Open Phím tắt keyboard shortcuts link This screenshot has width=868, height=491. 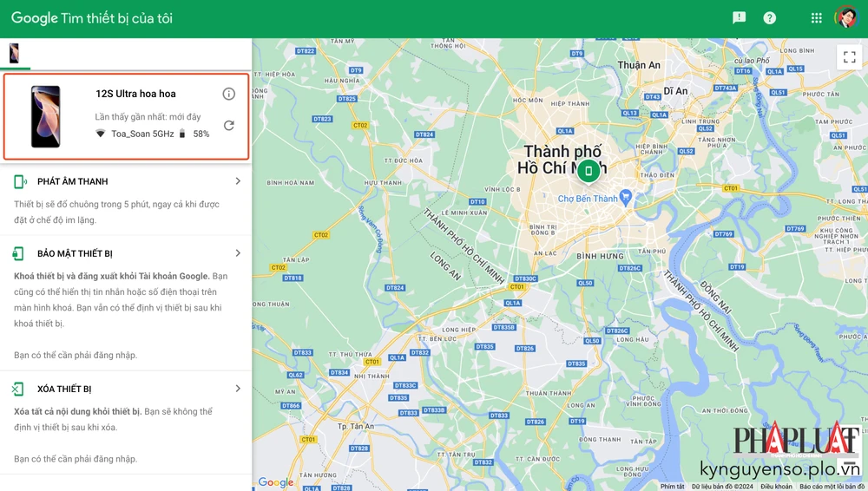tap(672, 487)
